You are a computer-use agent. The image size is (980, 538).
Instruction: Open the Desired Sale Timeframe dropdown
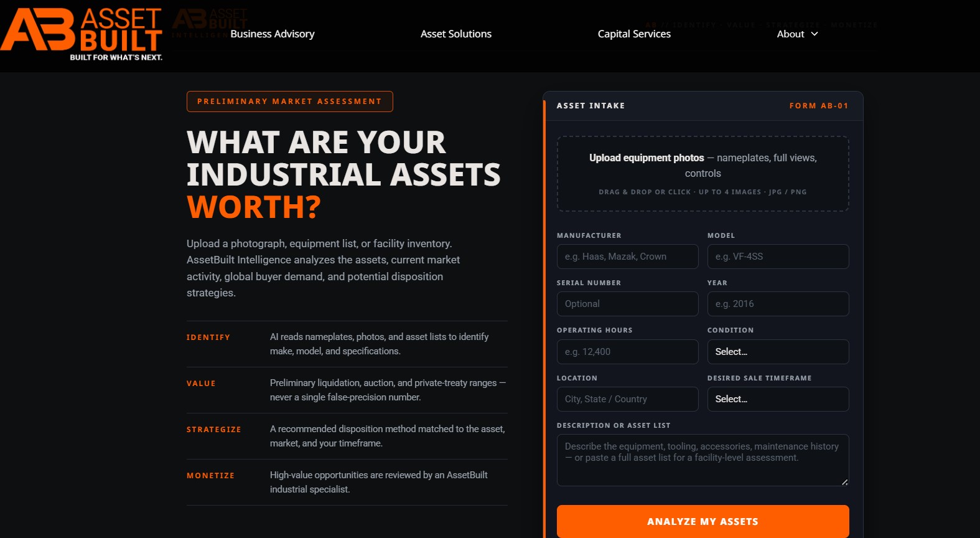tap(778, 399)
